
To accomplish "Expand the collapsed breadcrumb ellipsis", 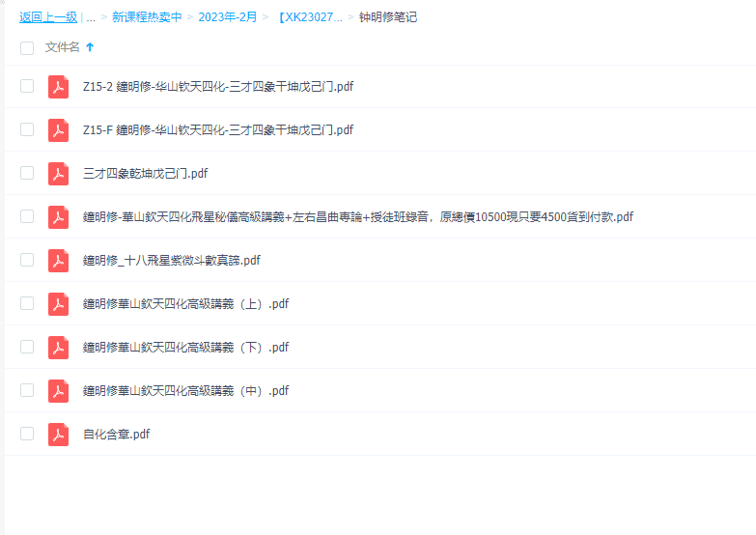I will [91, 17].
